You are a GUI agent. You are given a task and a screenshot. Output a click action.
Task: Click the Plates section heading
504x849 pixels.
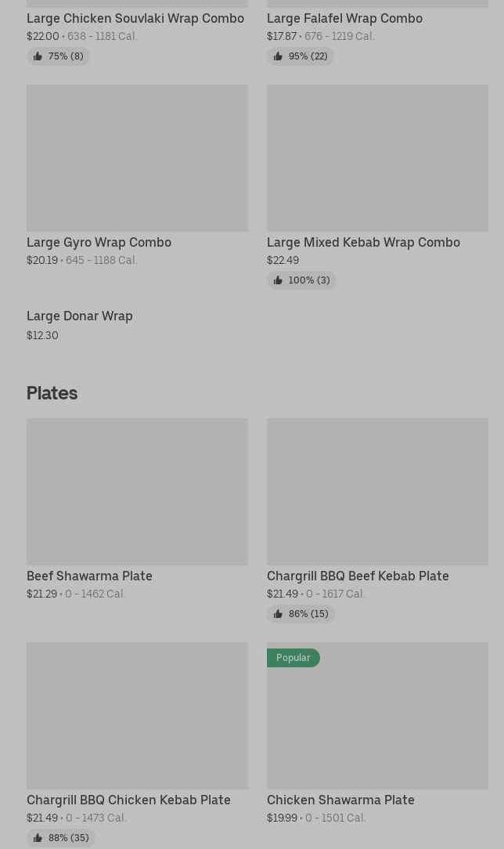pyautogui.click(x=52, y=393)
